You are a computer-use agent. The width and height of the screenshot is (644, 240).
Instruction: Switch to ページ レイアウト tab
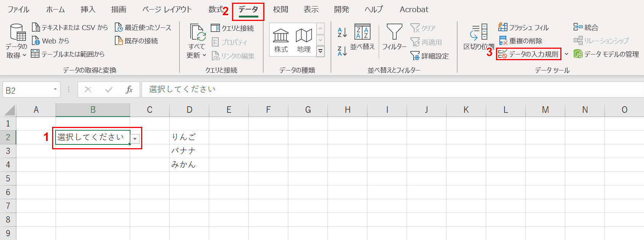pyautogui.click(x=167, y=10)
